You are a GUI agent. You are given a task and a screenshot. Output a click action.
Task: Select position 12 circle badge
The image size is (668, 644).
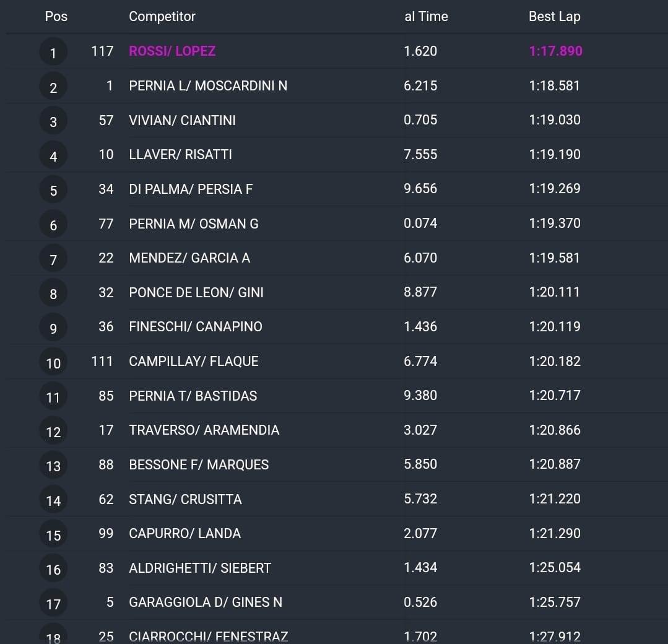[x=53, y=431]
